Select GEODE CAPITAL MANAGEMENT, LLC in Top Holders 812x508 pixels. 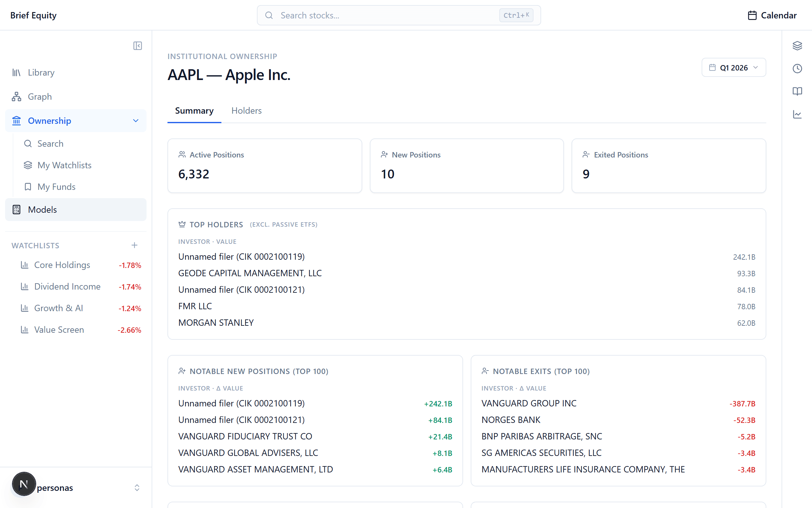[x=467, y=273]
